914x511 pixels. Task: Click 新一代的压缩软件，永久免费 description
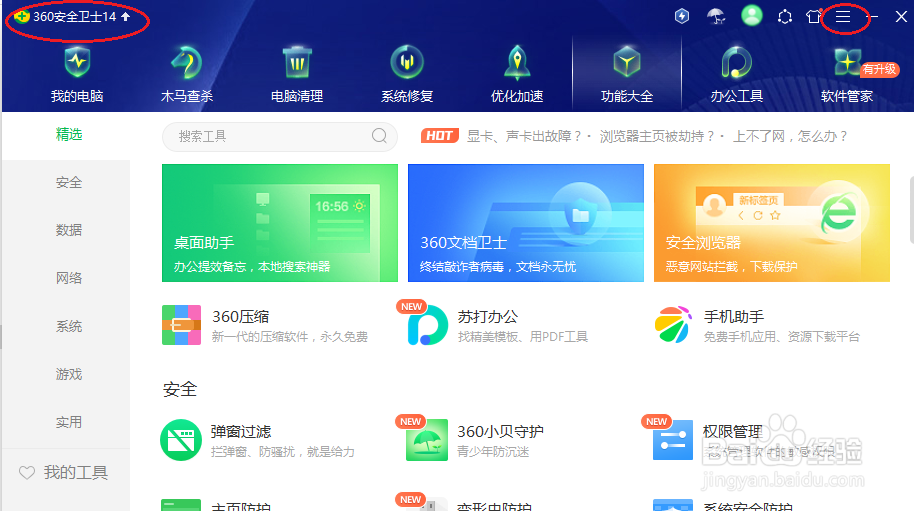290,337
